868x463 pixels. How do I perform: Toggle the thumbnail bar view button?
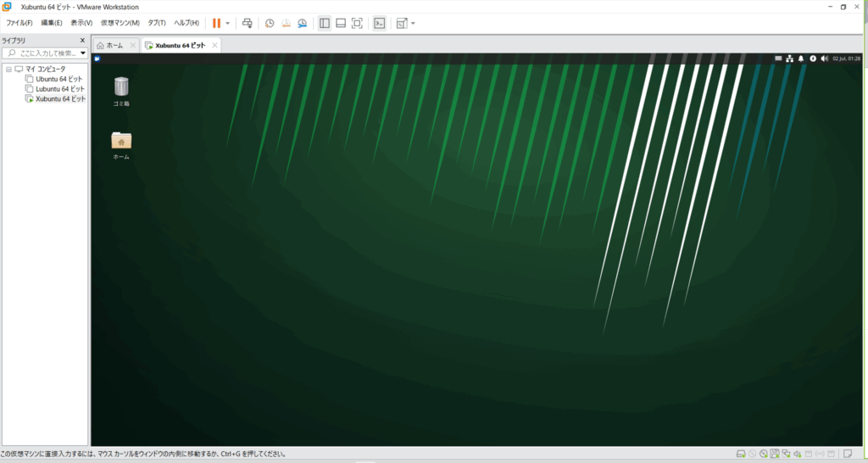point(340,23)
